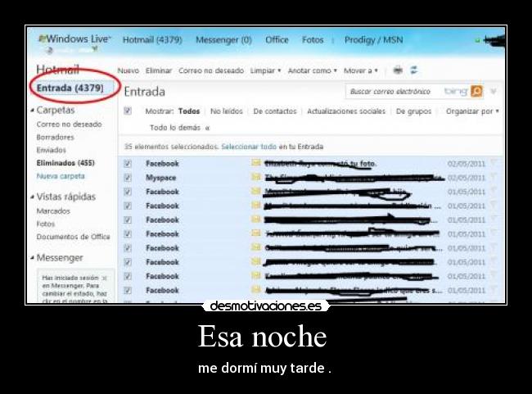Click the Windows Live logo
This screenshot has width=532, height=394.
74,39
